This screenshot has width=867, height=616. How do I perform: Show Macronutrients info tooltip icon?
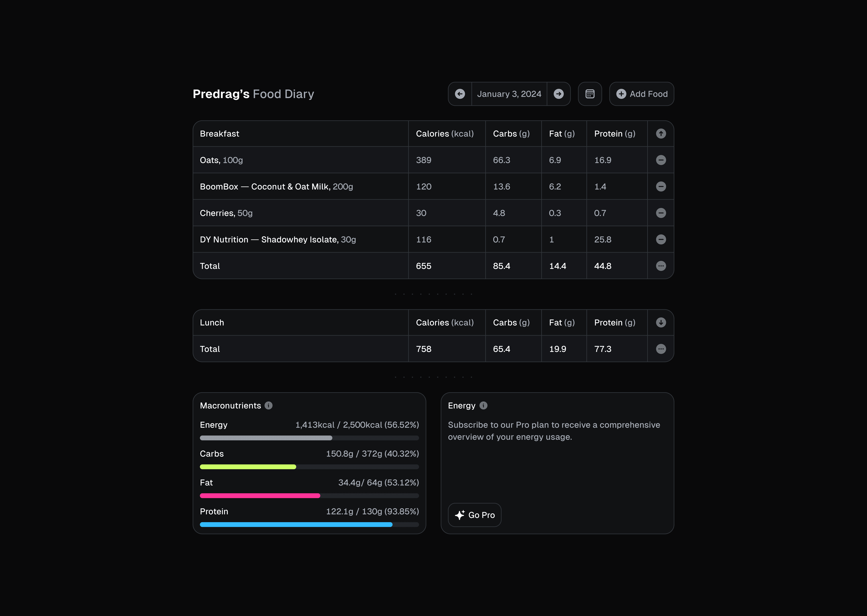tap(268, 405)
